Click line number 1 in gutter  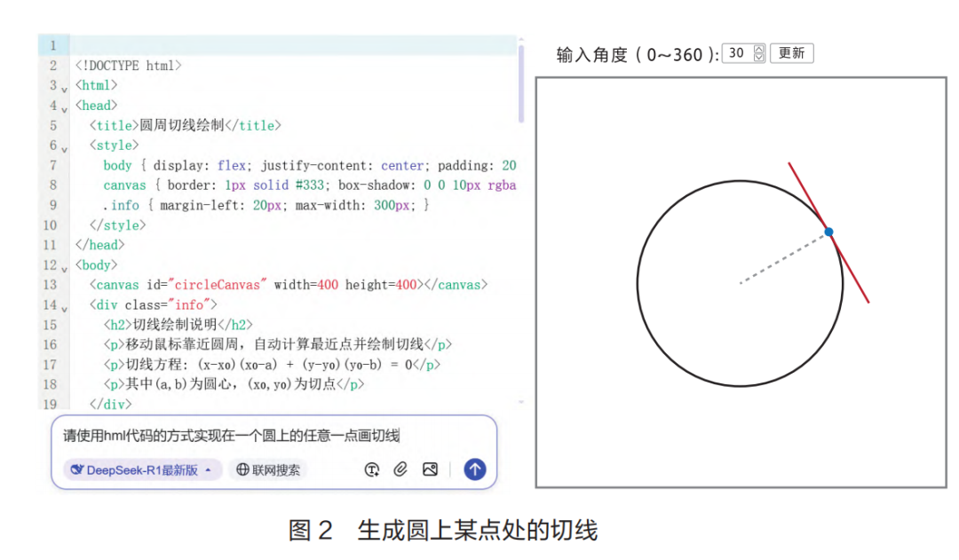[53, 45]
